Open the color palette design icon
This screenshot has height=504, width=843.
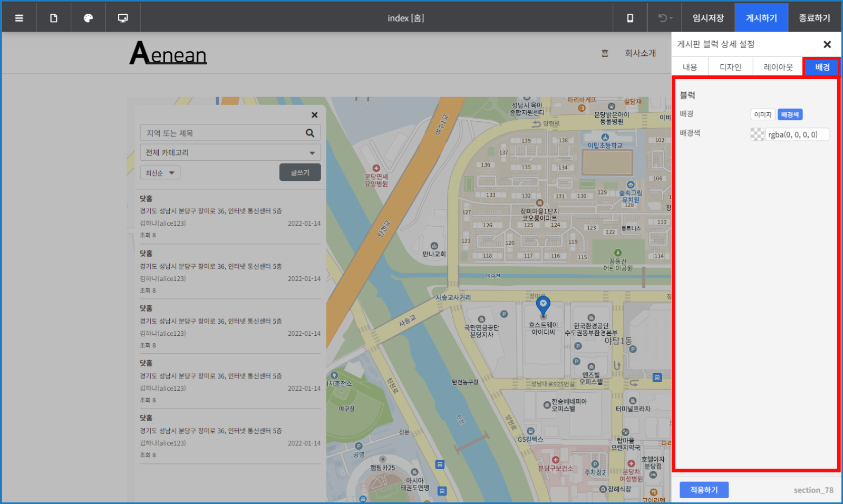(x=88, y=18)
